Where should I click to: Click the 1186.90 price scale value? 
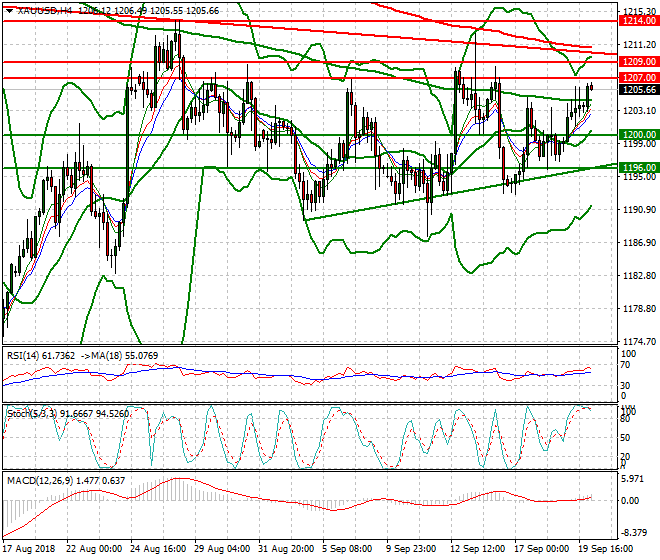(639, 243)
